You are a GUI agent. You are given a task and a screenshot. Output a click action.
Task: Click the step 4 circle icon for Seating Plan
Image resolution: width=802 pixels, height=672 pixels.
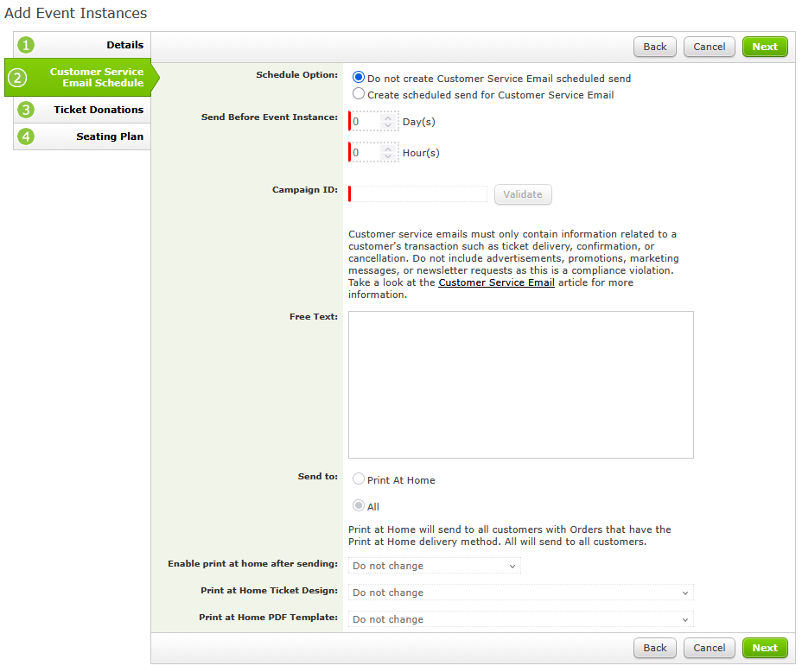coord(26,136)
